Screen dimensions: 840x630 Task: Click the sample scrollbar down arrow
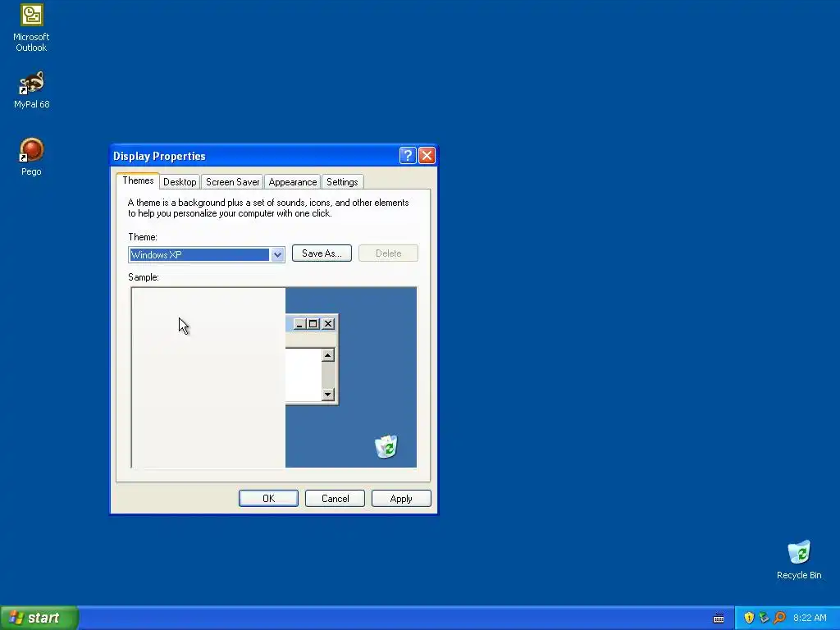(328, 395)
